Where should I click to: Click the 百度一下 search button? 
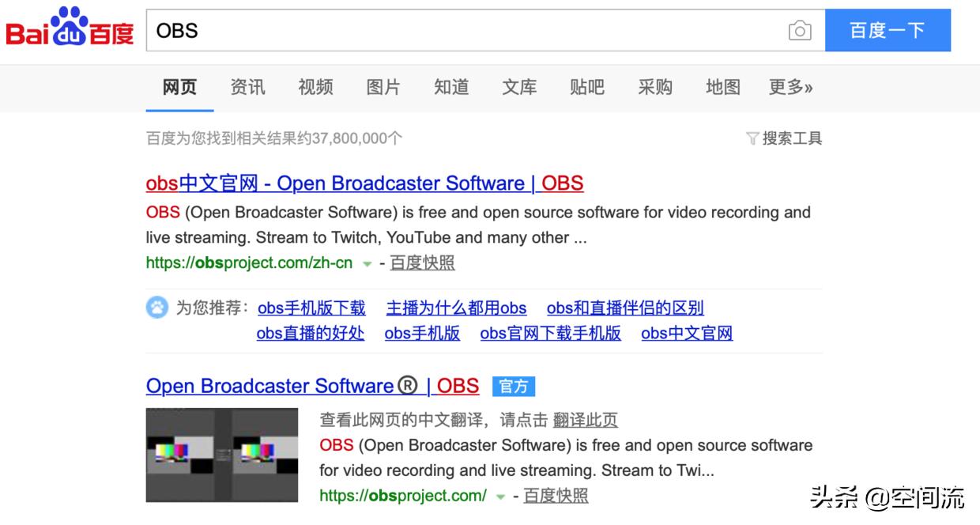[x=888, y=31]
